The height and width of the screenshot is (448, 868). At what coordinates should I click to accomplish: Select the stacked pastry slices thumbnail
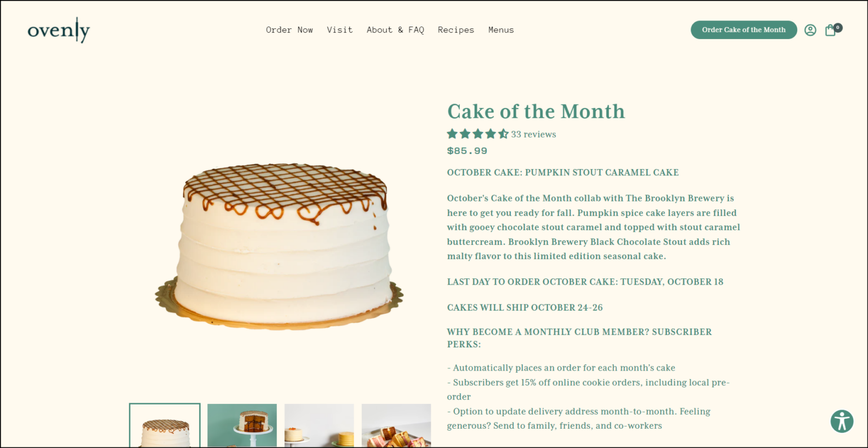[396, 425]
